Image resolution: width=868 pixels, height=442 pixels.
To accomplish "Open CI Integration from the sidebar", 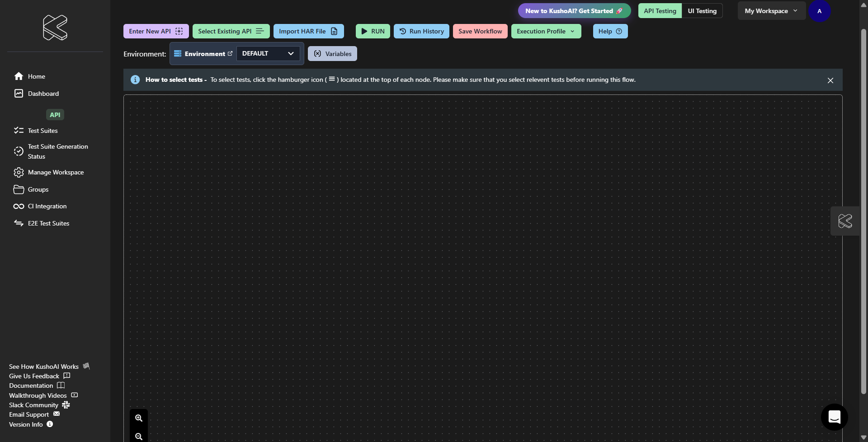I will click(47, 206).
